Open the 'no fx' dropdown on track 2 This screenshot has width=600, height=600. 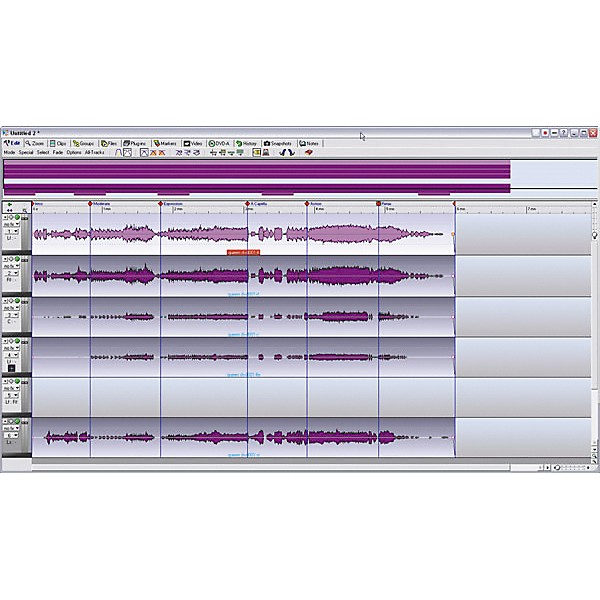(11, 266)
